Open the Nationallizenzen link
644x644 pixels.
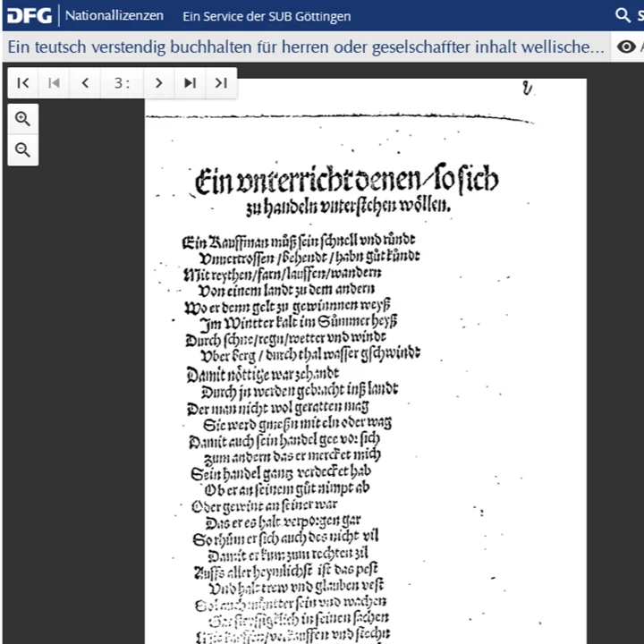(114, 16)
